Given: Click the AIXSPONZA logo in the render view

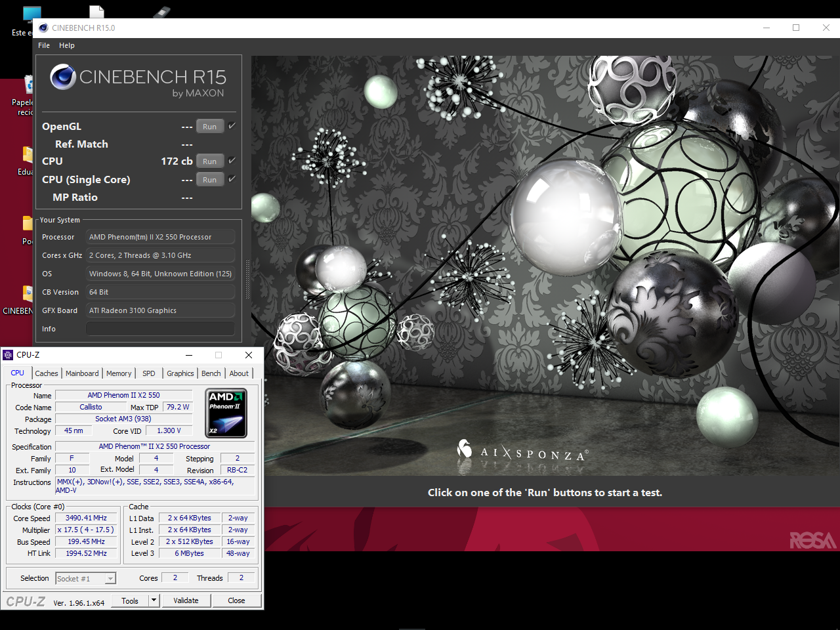Looking at the screenshot, I should 523,451.
